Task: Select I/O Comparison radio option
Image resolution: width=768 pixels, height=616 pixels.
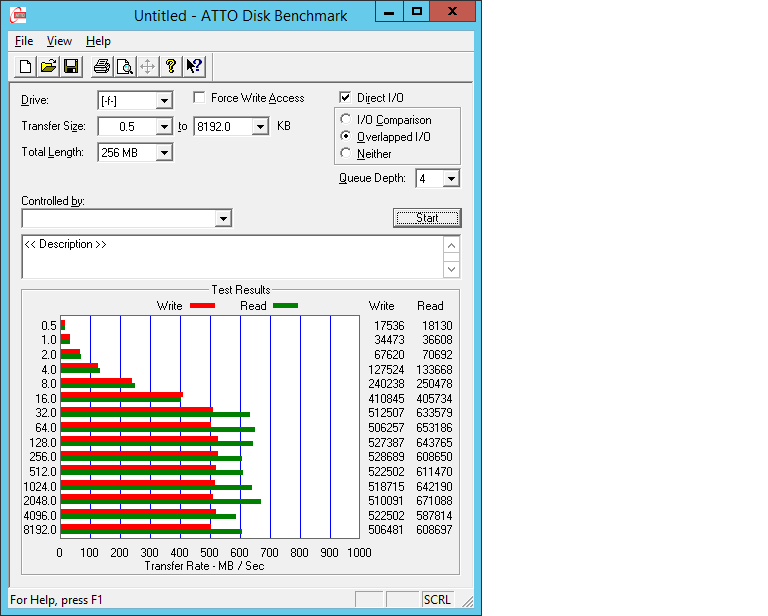Action: [345, 119]
